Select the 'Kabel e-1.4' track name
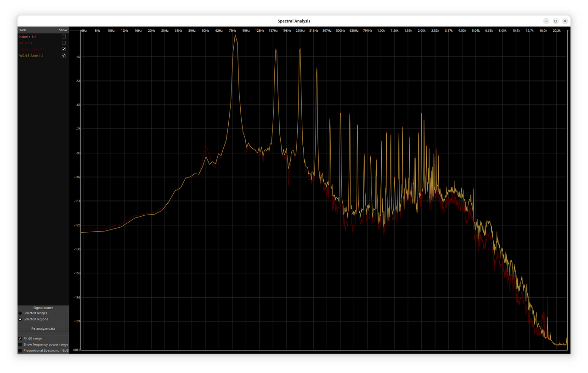This screenshot has width=588, height=373. [28, 36]
